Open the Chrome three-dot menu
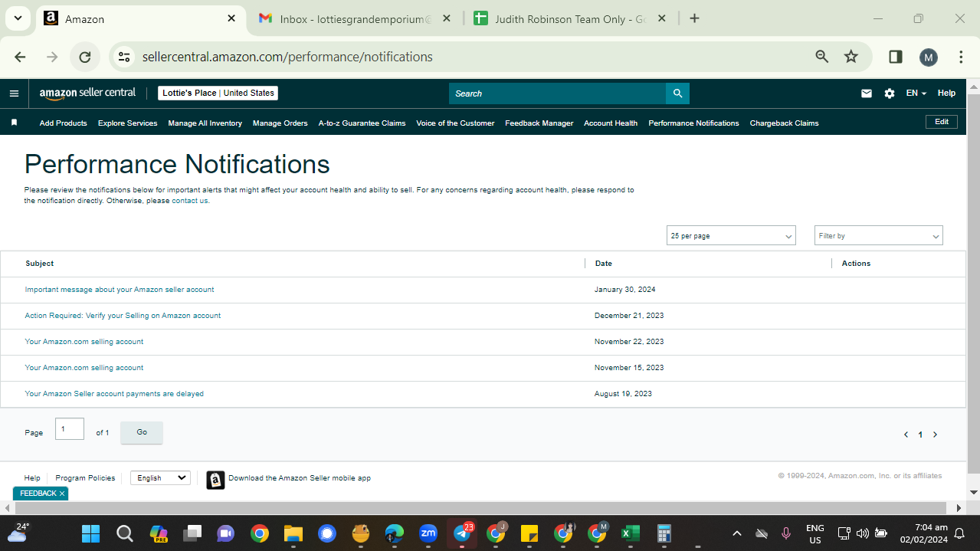The width and height of the screenshot is (980, 551). (961, 57)
